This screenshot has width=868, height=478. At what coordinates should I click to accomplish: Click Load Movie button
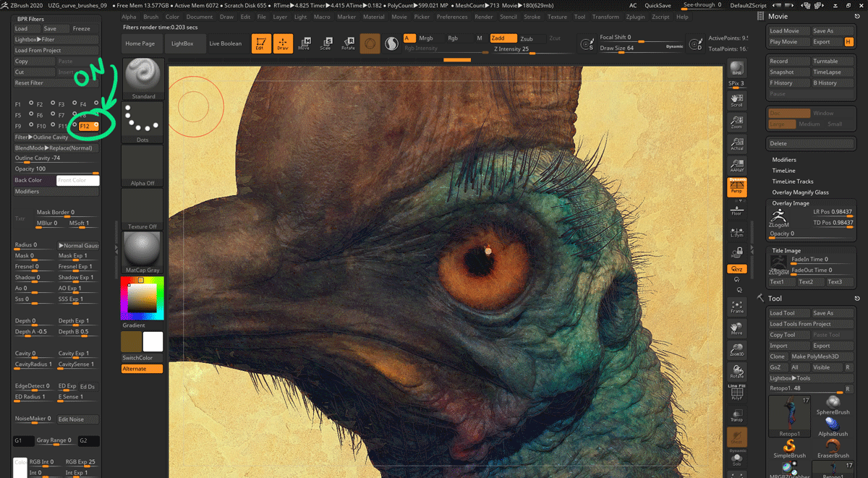point(789,31)
